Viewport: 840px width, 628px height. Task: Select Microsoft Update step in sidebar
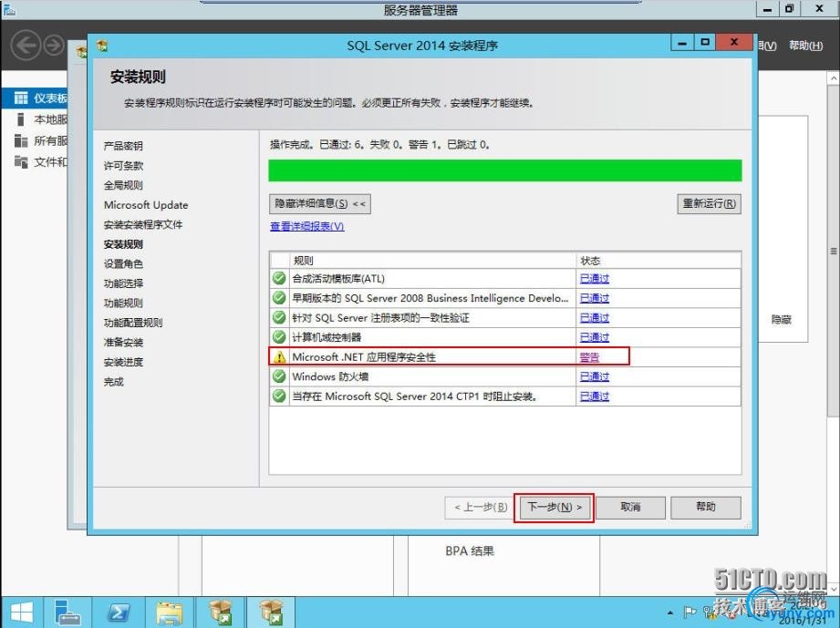click(146, 205)
